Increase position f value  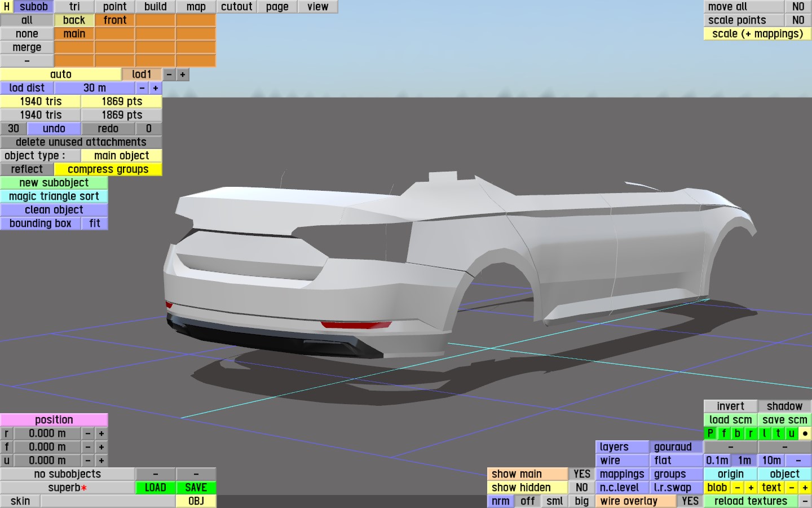tap(101, 447)
